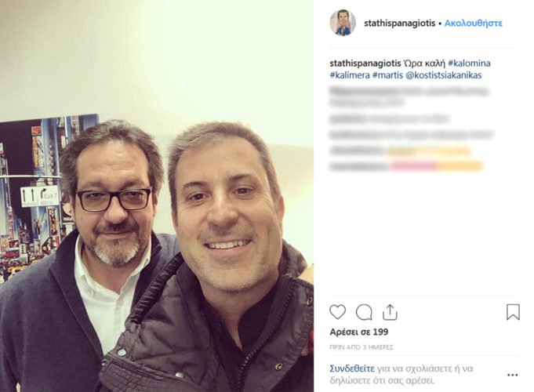Visit the @kostistsiakanikas mention
The width and height of the screenshot is (534, 392).
444,75
